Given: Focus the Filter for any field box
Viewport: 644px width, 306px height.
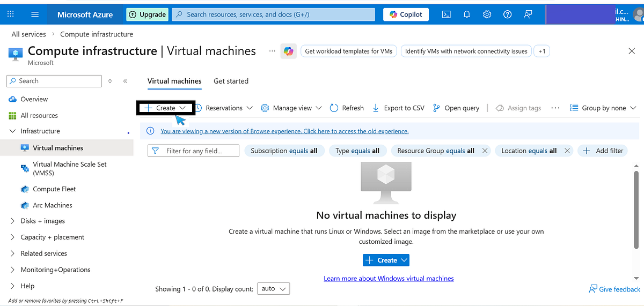Looking at the screenshot, I should 193,151.
